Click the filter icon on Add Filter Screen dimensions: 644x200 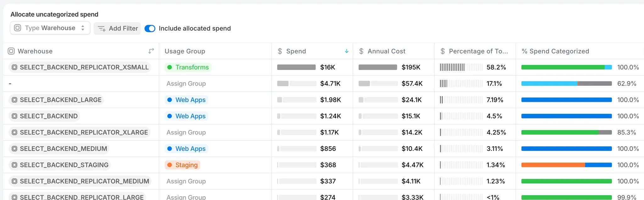pyautogui.click(x=102, y=29)
